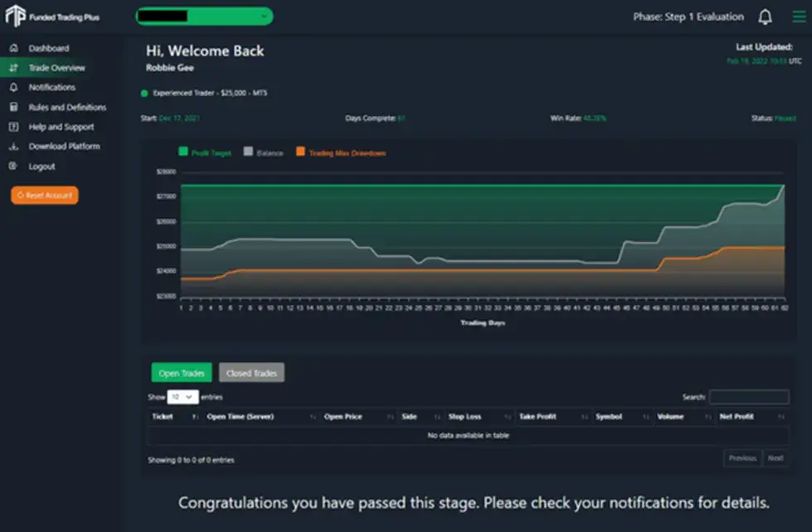This screenshot has height=532, width=812.
Task: Sort table by Take Profit column
Action: (553, 417)
